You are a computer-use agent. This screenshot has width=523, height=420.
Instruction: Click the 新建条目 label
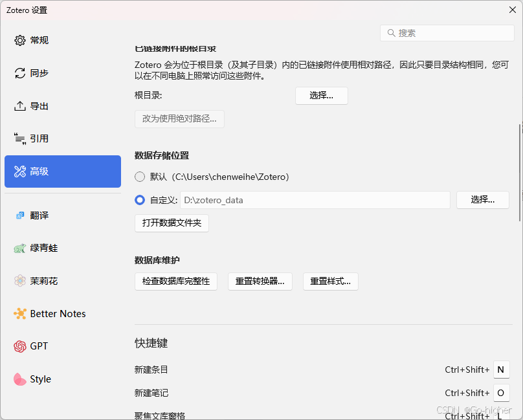pyautogui.click(x=151, y=370)
